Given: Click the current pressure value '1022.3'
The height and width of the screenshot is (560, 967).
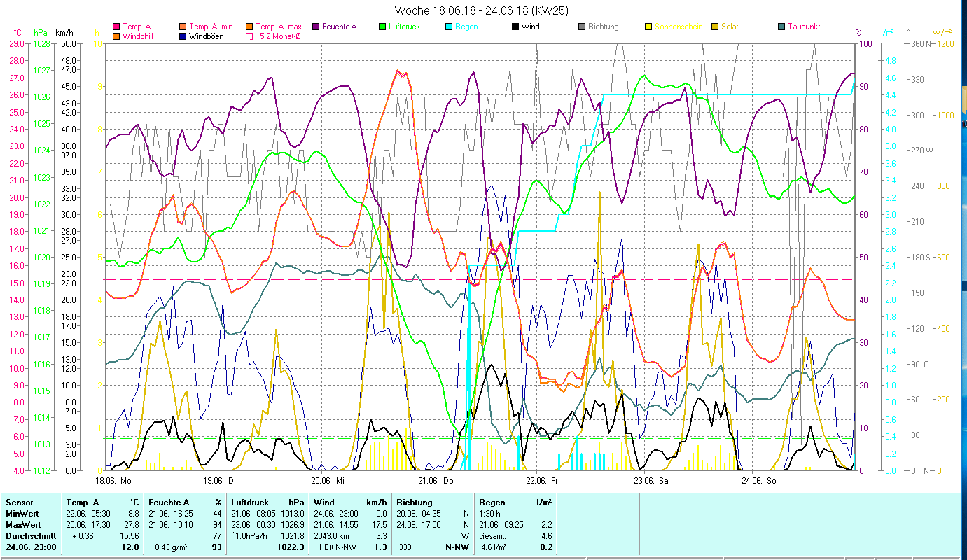Looking at the screenshot, I should (291, 547).
